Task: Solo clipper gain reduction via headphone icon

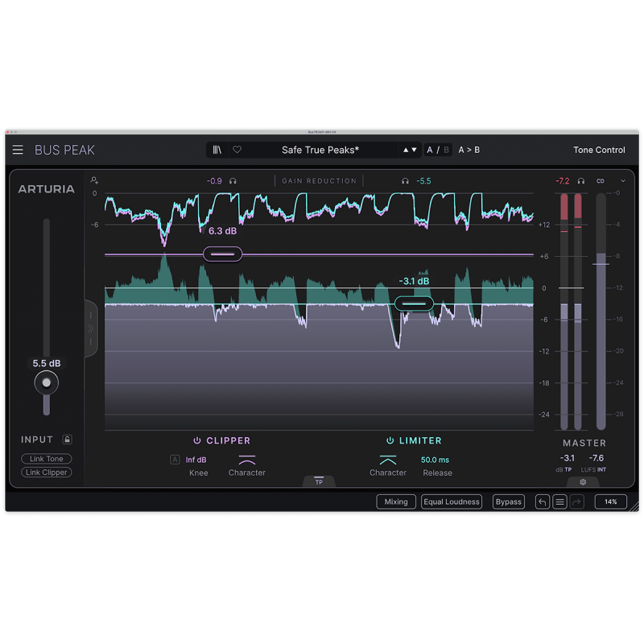Action: click(233, 181)
